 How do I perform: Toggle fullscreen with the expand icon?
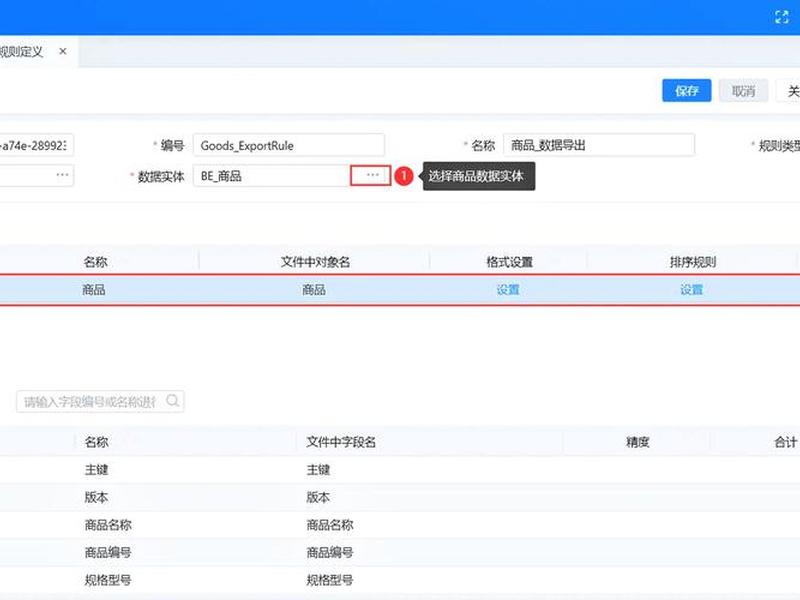tap(781, 17)
